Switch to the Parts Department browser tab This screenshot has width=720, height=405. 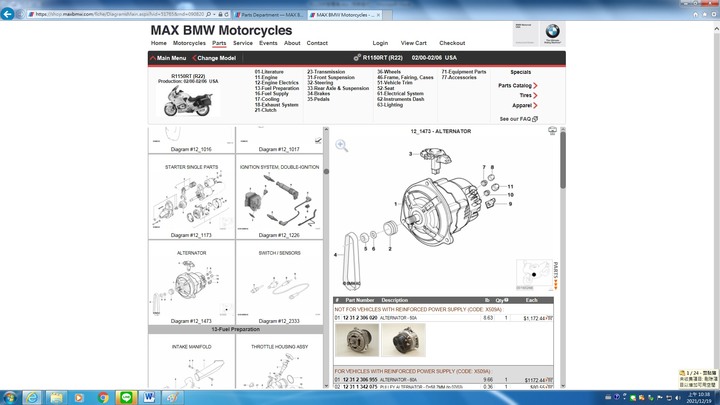(269, 15)
